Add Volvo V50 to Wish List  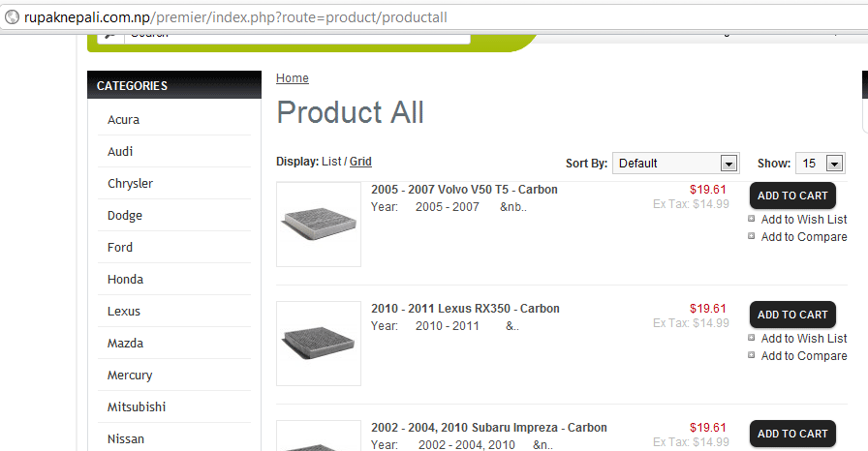tap(803, 220)
